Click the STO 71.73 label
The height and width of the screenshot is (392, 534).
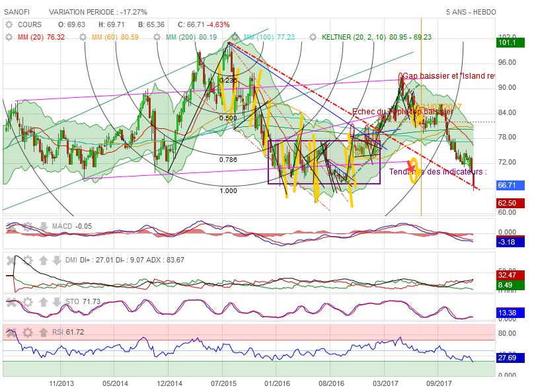pyautogui.click(x=83, y=301)
